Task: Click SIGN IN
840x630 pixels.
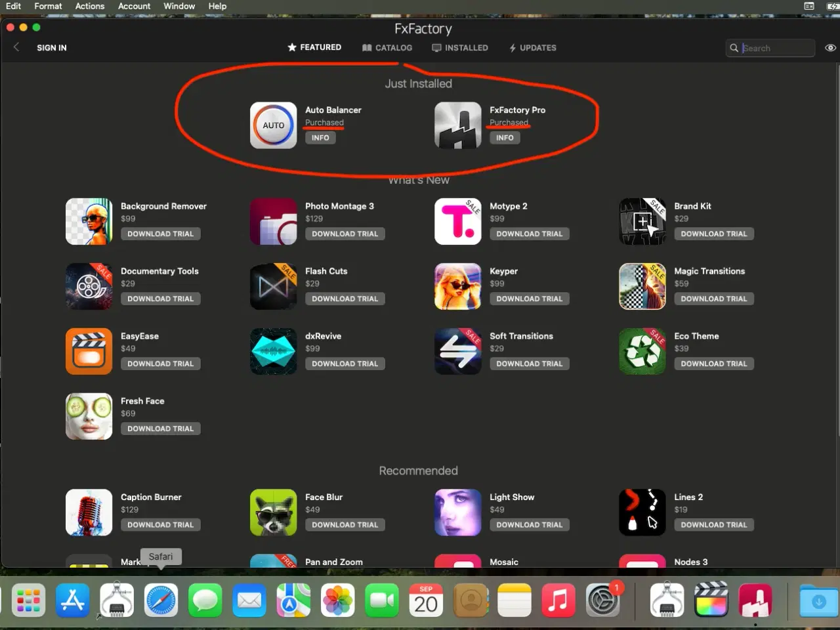Action: tap(51, 47)
